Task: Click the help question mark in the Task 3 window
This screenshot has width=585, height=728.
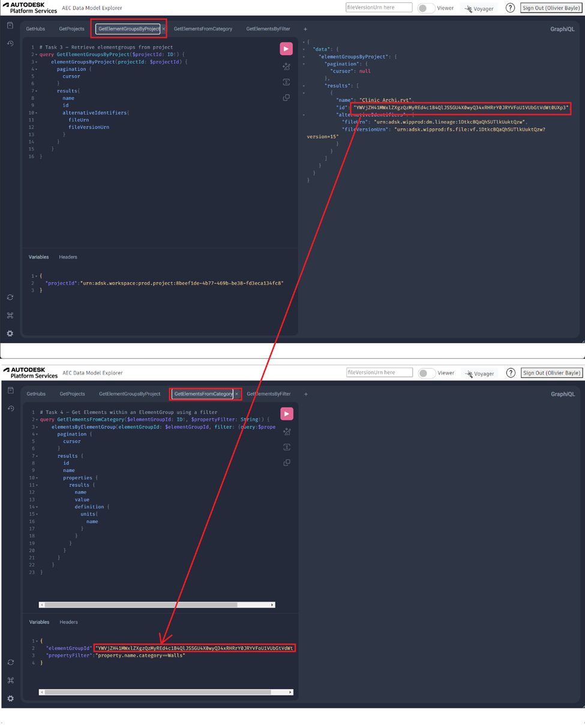Action: 510,8
